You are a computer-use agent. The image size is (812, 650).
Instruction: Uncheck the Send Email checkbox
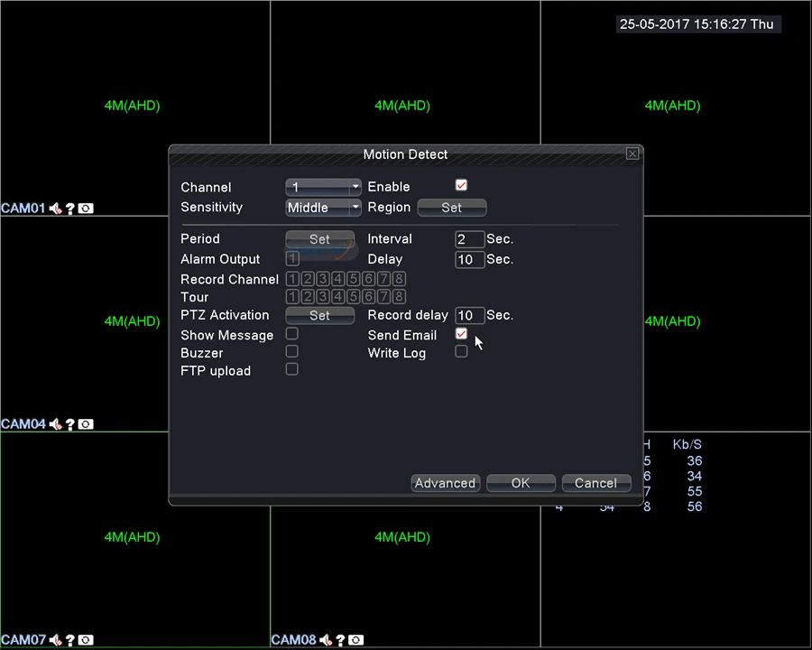tap(461, 334)
